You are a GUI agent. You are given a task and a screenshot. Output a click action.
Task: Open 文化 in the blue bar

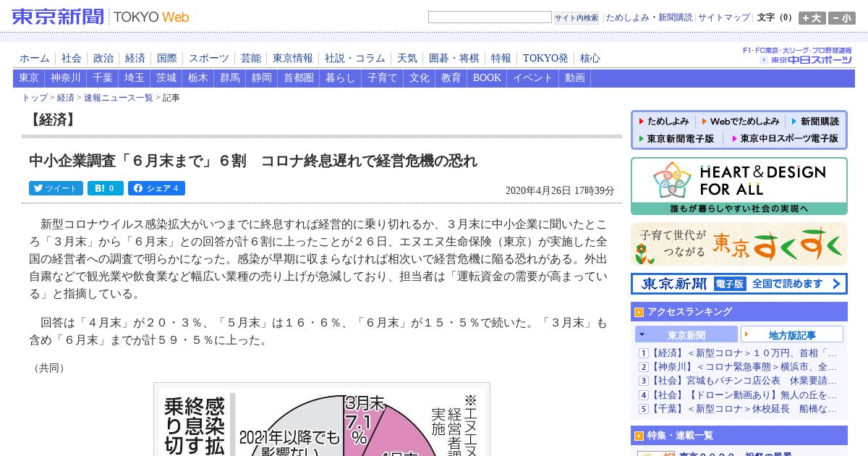(420, 78)
